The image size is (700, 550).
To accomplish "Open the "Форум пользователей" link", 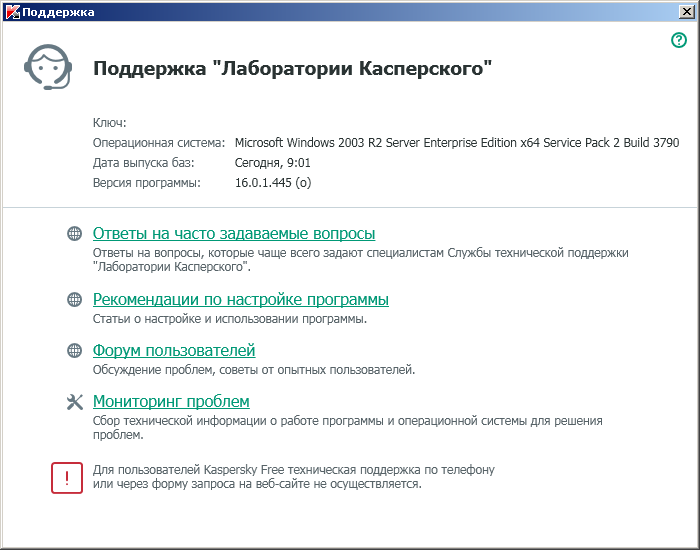I will pyautogui.click(x=174, y=350).
